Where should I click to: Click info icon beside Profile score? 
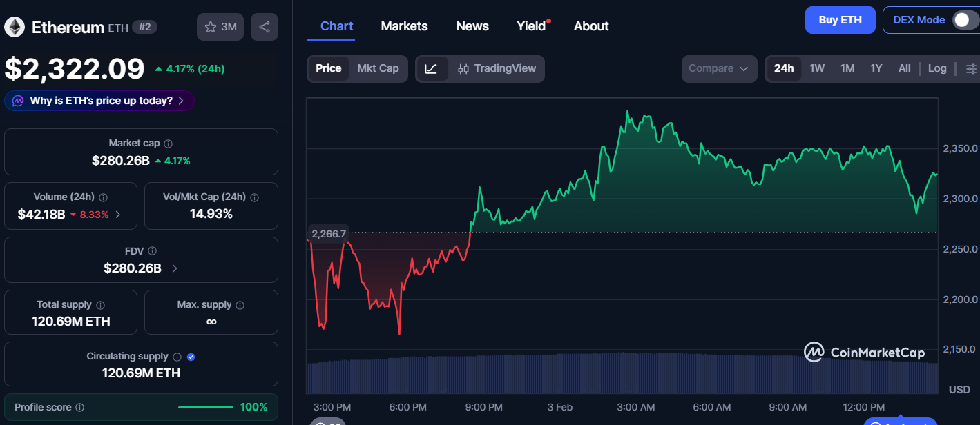coord(79,408)
